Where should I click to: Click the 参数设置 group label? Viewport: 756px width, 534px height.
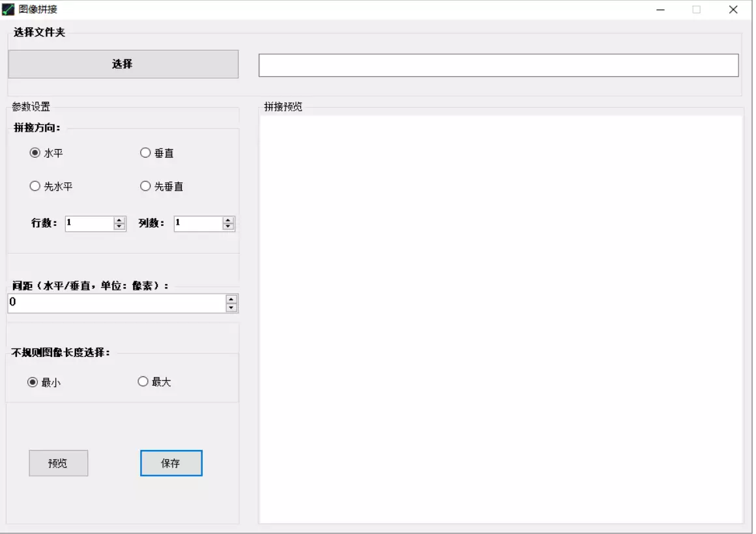[x=31, y=107]
